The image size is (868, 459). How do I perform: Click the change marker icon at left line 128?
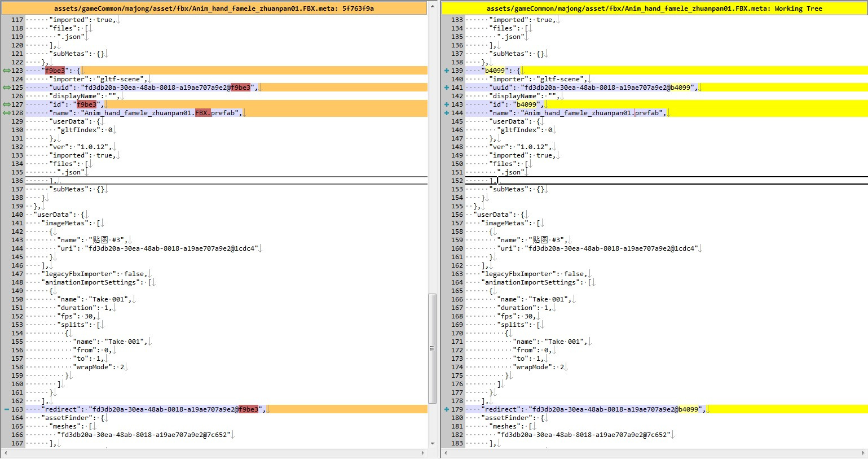(6, 113)
